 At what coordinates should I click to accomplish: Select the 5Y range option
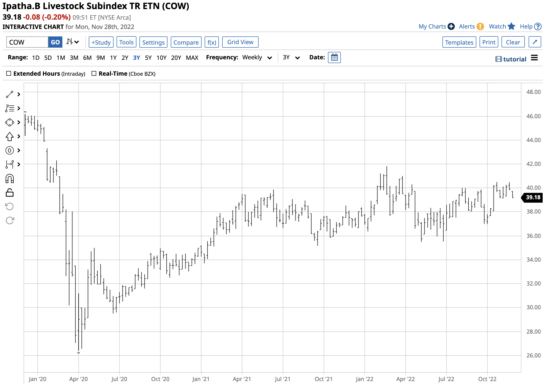[x=148, y=58]
